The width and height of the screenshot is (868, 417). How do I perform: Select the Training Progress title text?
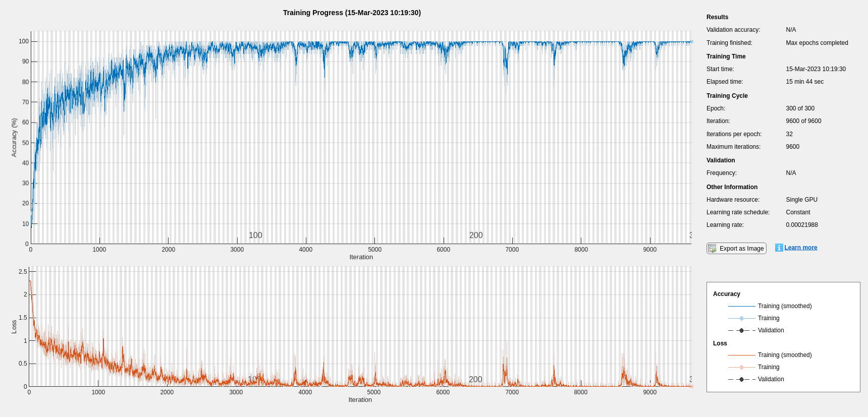(x=352, y=13)
